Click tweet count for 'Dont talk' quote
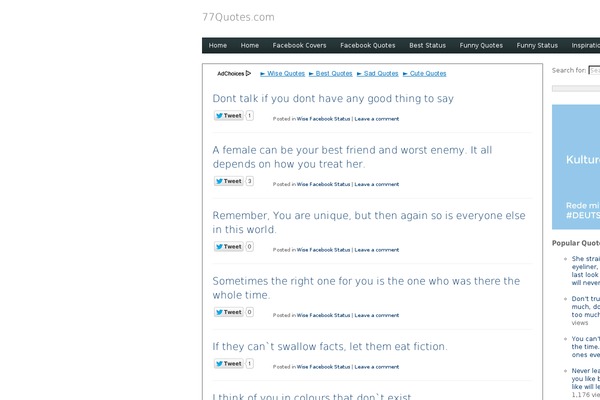Image resolution: width=600 pixels, height=400 pixels. click(249, 116)
